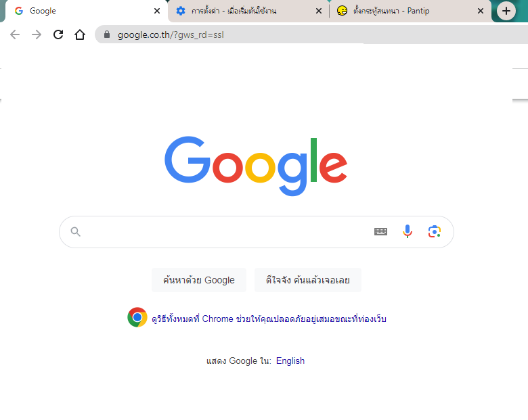Screen dimensions: 528x420
Task: Open a new tab with plus button
Action: point(506,11)
